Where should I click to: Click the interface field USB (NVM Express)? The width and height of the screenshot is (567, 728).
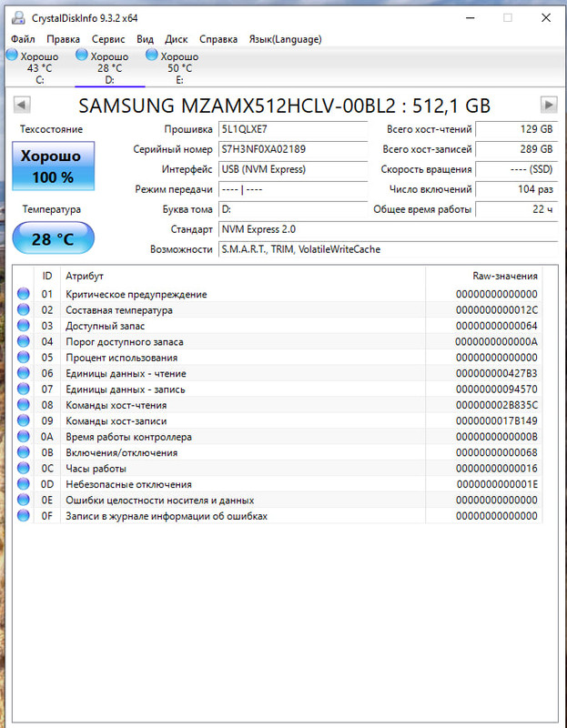(x=293, y=169)
